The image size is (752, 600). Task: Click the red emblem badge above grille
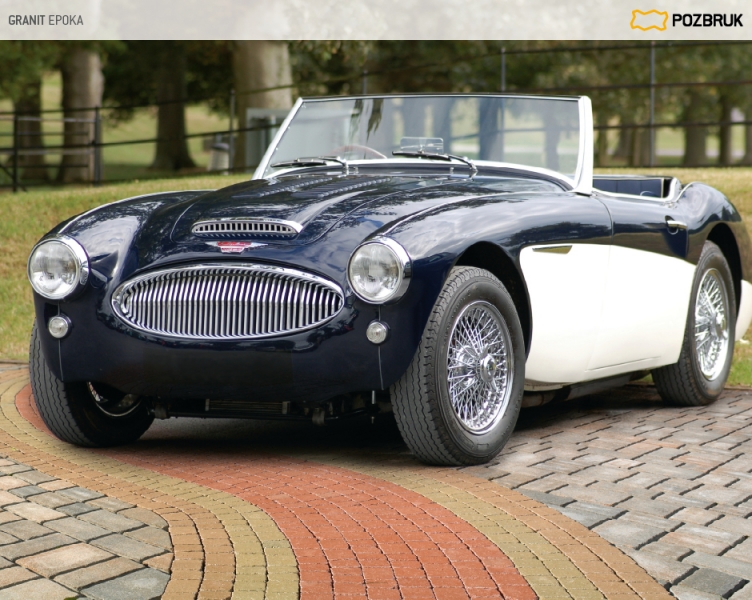[x=234, y=247]
